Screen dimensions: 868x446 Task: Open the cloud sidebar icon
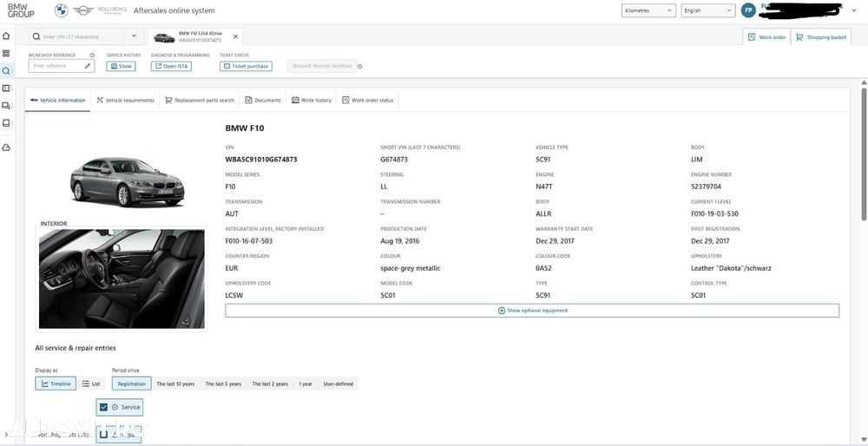click(x=6, y=148)
